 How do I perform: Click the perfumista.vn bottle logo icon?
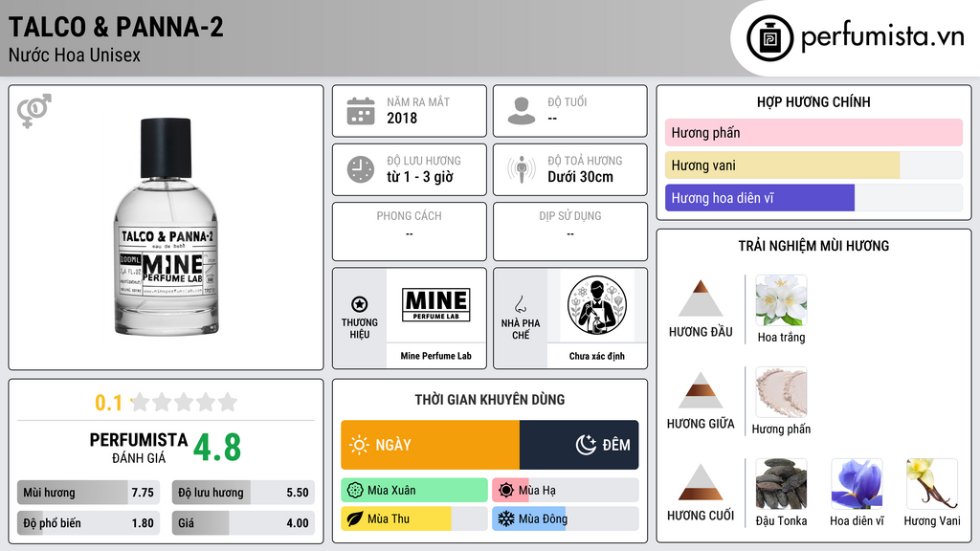(769, 38)
